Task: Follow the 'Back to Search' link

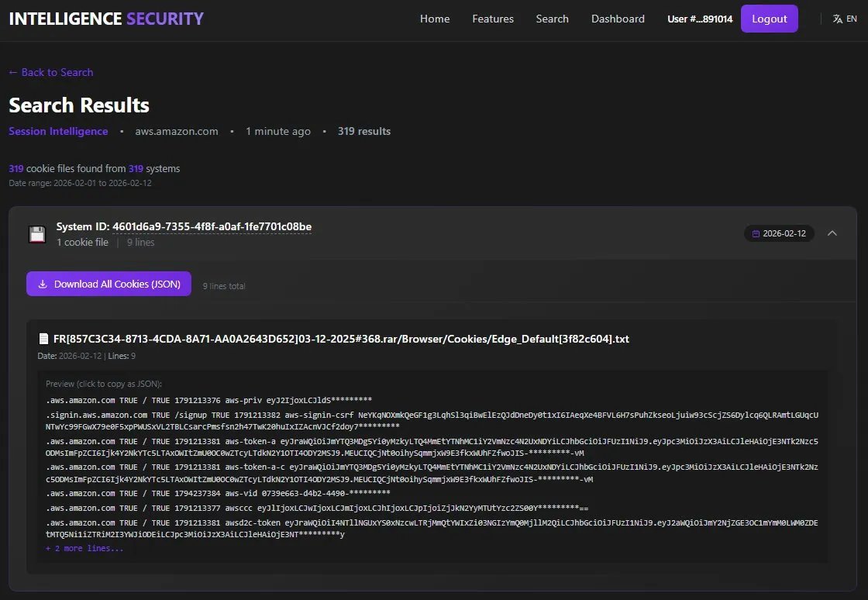Action: click(x=50, y=72)
